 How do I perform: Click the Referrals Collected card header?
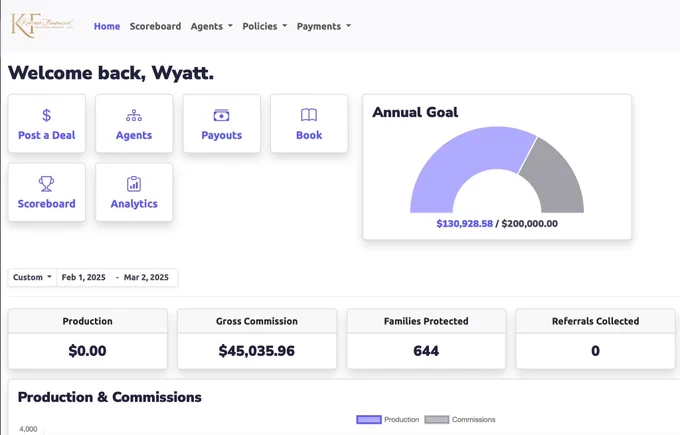coord(595,321)
